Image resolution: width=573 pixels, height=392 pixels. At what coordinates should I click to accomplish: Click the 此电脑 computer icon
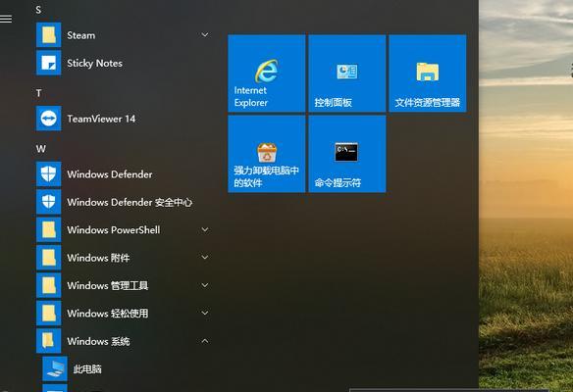[x=55, y=368]
